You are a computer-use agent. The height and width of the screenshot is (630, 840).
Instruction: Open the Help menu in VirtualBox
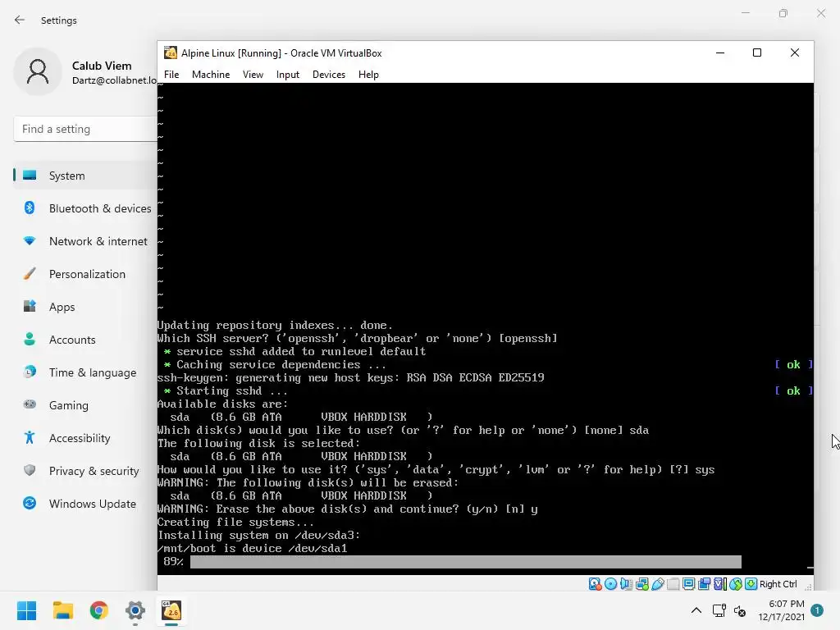[x=368, y=75]
